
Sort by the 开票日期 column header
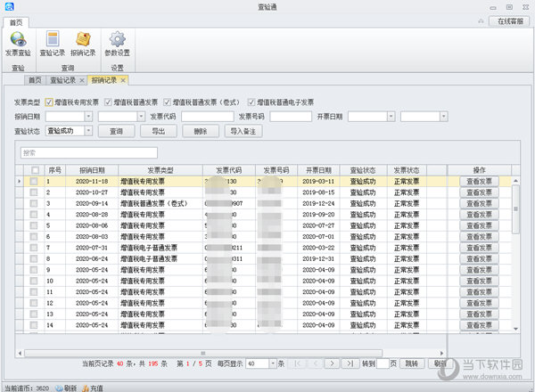(x=318, y=170)
